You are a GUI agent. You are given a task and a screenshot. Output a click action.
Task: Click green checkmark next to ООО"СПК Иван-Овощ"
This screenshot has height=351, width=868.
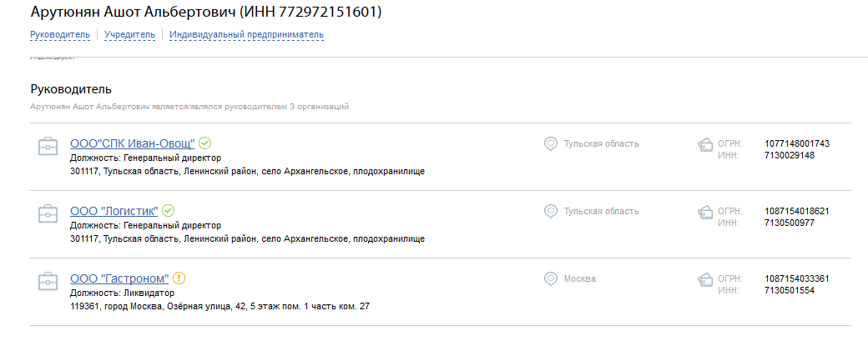(x=204, y=143)
